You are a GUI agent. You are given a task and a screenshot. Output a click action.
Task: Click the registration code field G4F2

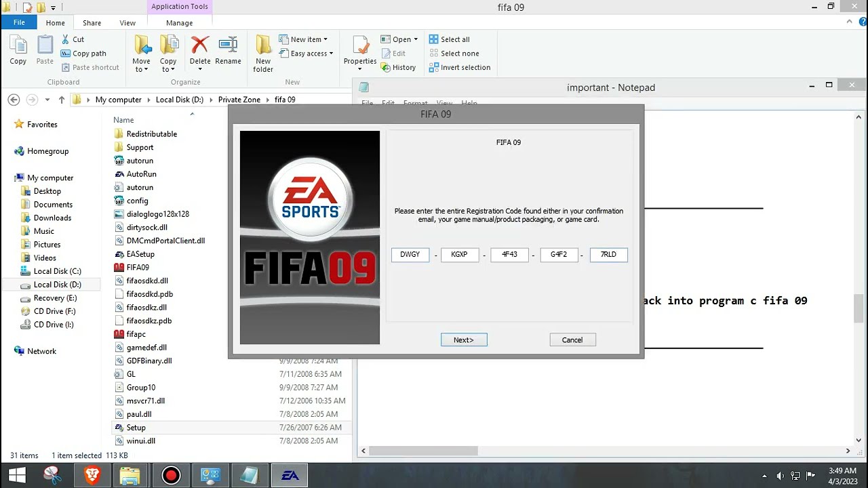[559, 255]
